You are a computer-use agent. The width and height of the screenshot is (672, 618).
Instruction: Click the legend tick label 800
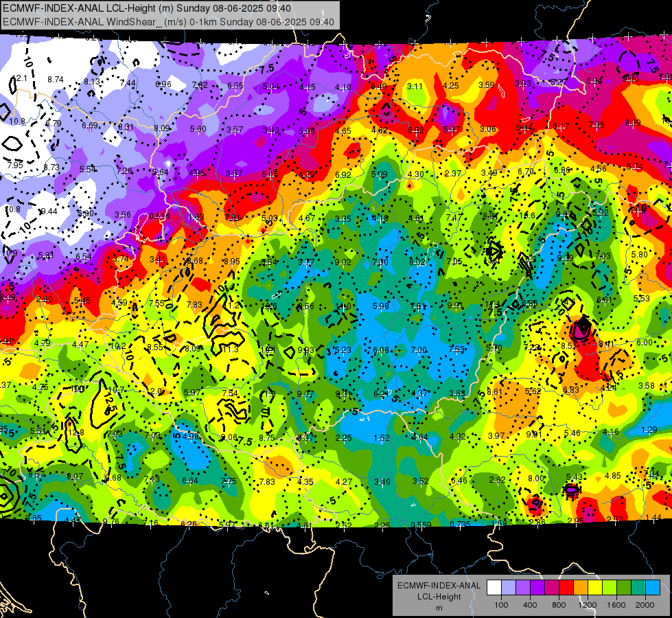click(x=559, y=605)
